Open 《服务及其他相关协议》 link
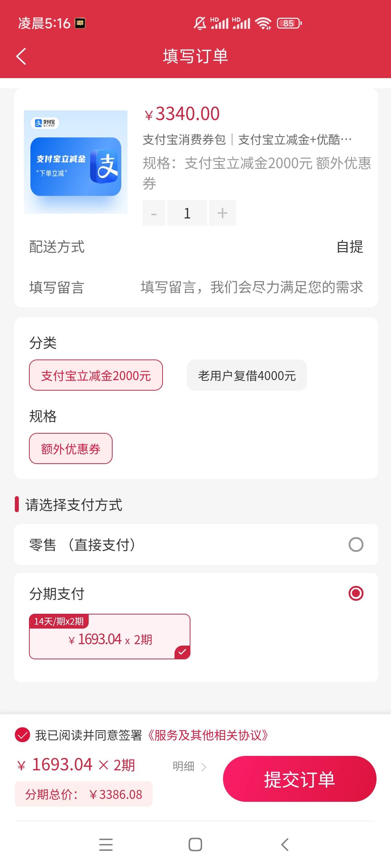 [x=208, y=735]
